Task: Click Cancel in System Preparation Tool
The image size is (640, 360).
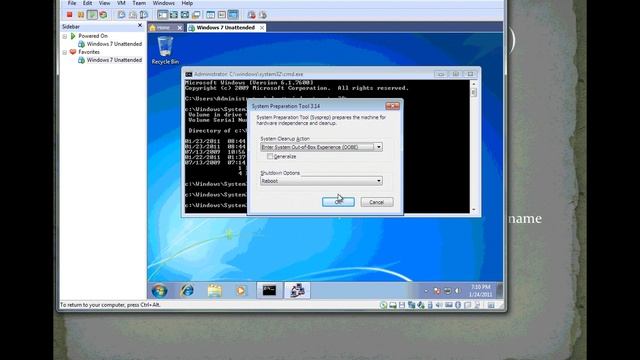Action: (377, 202)
